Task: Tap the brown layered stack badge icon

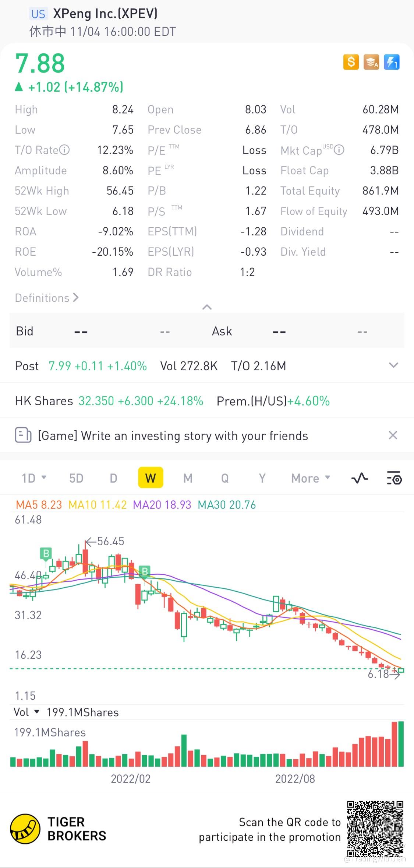Action: tap(371, 62)
